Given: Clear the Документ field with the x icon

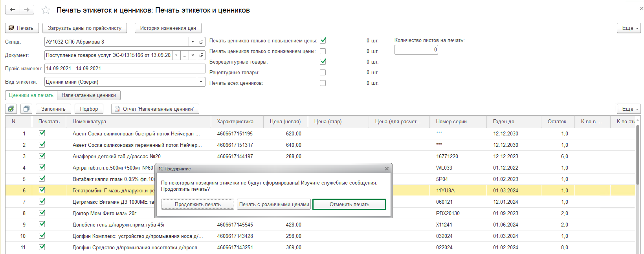Looking at the screenshot, I should tap(193, 55).
